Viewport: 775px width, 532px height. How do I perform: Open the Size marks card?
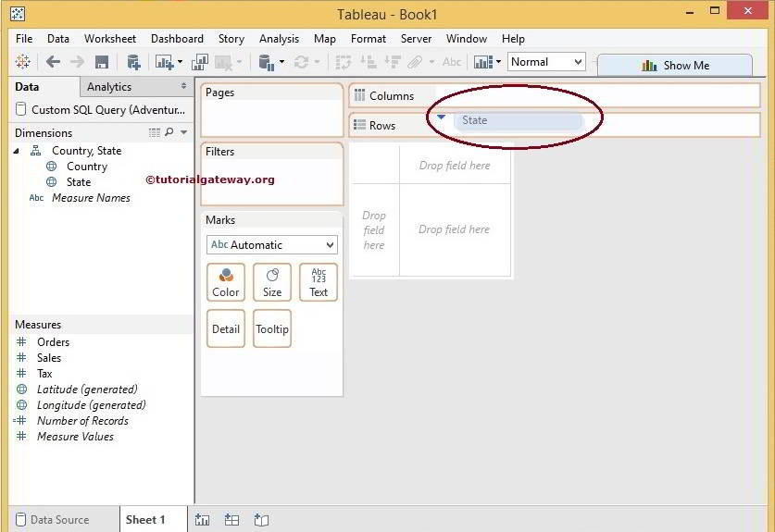click(272, 282)
